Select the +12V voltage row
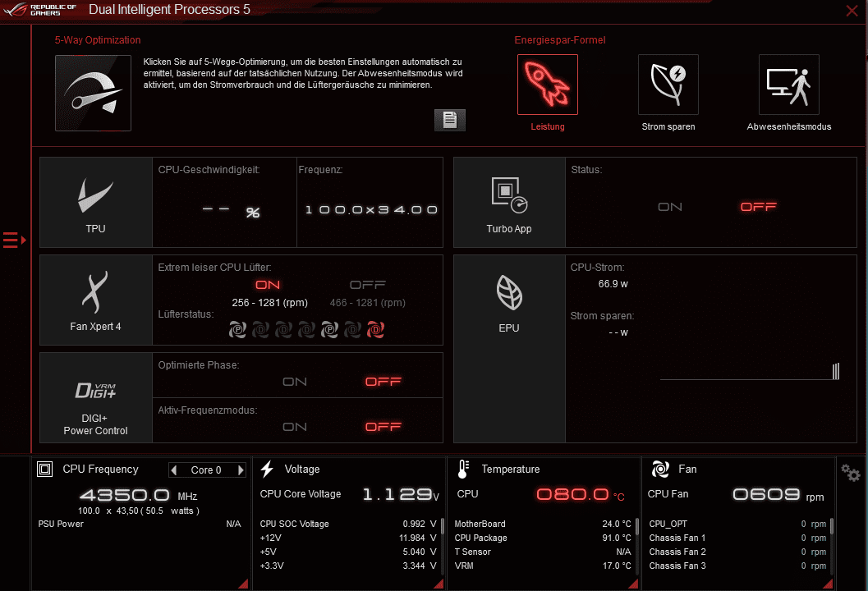The image size is (868, 591). (348, 538)
